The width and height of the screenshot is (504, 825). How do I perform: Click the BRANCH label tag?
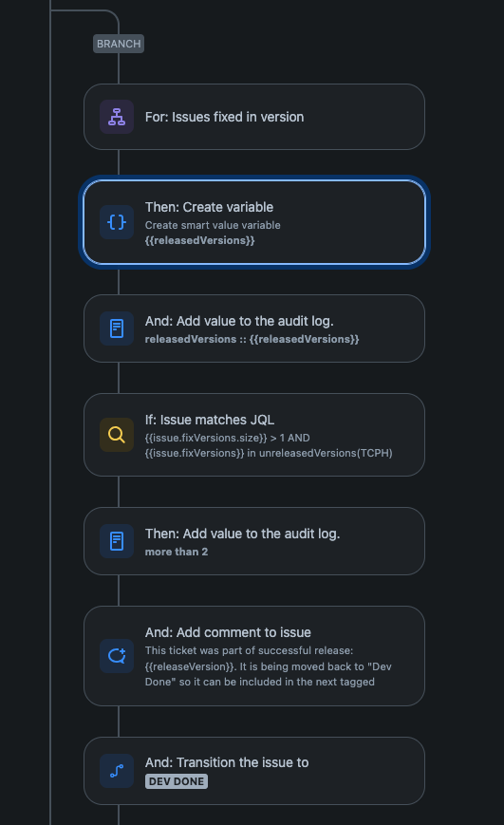point(119,44)
